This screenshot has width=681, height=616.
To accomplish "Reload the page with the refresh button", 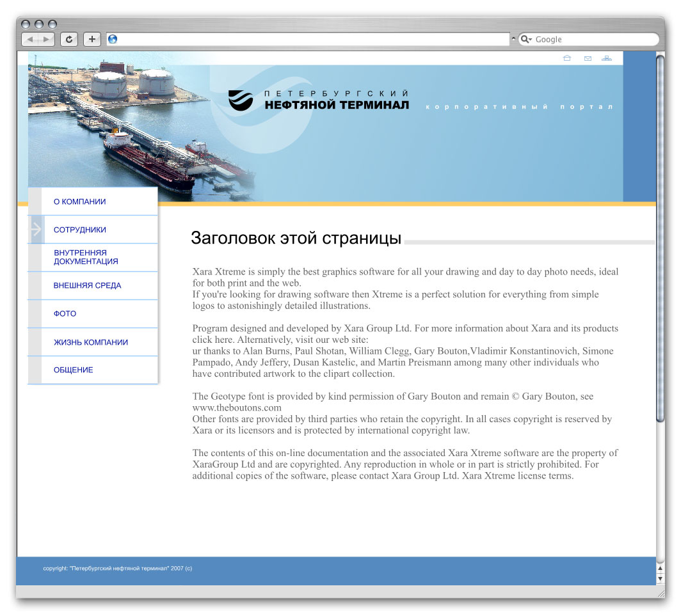I will point(69,40).
